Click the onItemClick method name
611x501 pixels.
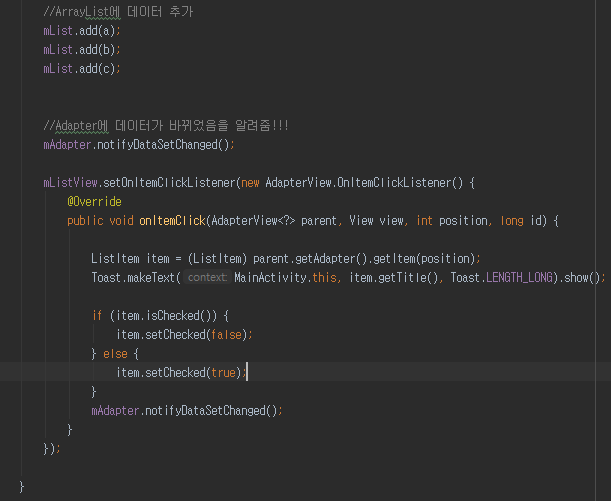click(172, 221)
